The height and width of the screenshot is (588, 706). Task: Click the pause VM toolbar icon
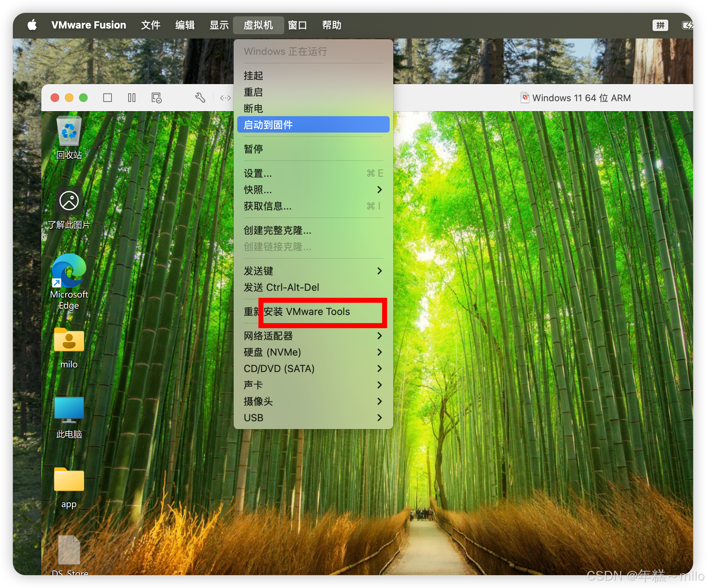click(x=132, y=98)
